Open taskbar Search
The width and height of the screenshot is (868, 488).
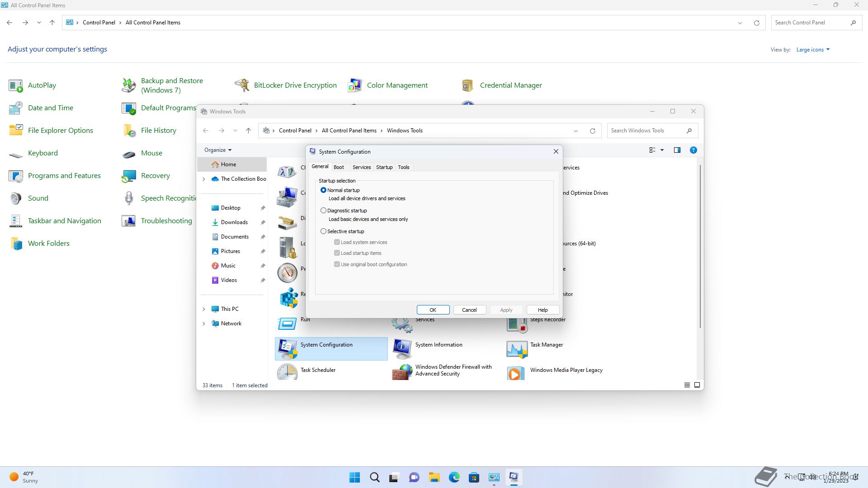point(374,477)
